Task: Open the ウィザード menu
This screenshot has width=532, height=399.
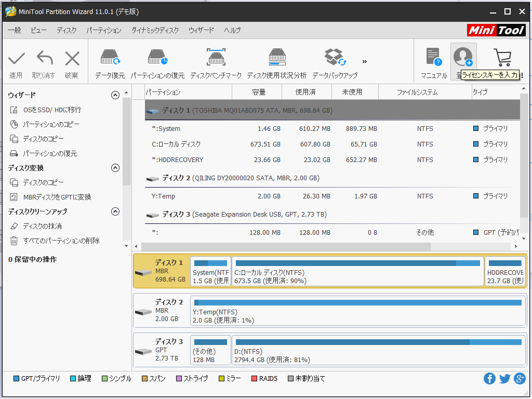Action: pyautogui.click(x=201, y=30)
